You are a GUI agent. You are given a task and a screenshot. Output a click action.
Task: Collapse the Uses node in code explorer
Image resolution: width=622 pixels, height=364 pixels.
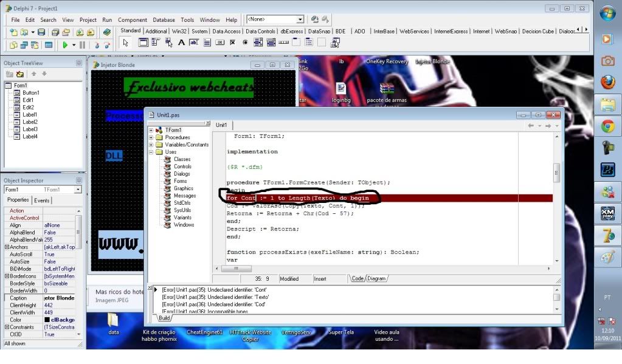coord(151,152)
